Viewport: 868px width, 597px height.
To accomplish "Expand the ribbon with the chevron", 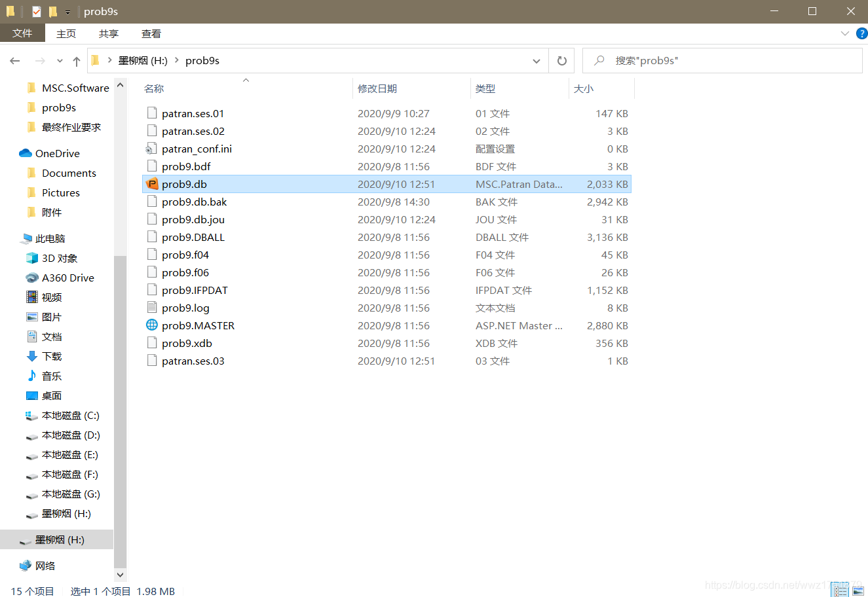I will tap(845, 33).
